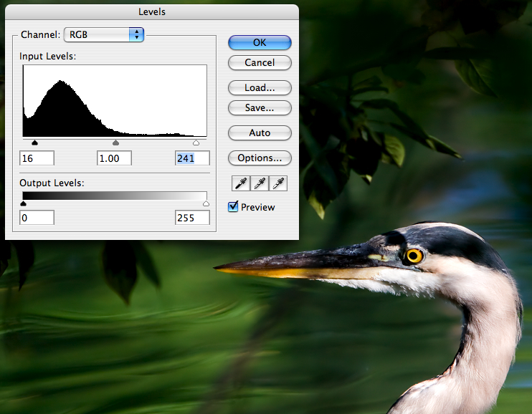Click the histogram graph

(x=115, y=101)
